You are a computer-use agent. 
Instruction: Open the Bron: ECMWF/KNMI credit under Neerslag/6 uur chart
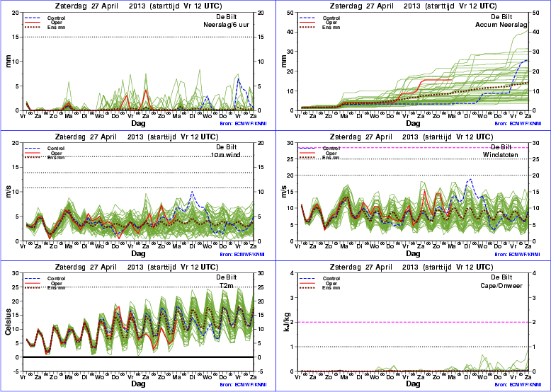click(242, 124)
